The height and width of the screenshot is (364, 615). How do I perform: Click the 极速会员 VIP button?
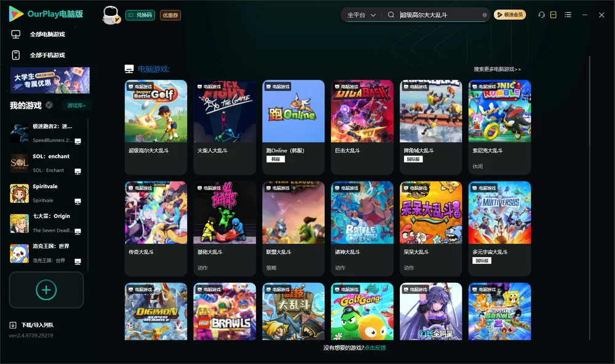(510, 15)
